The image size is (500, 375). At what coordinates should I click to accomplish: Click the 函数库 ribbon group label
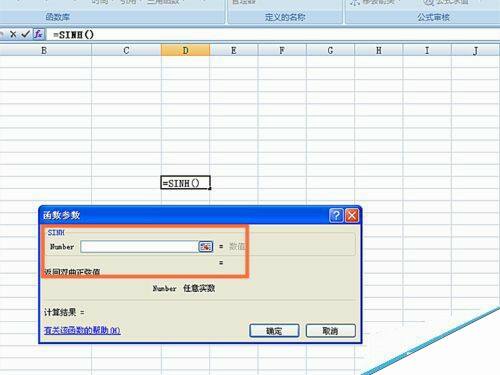pos(58,17)
